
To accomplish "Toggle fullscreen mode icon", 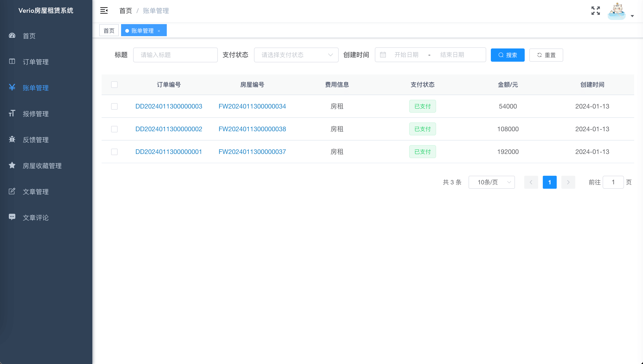I will pyautogui.click(x=595, y=10).
